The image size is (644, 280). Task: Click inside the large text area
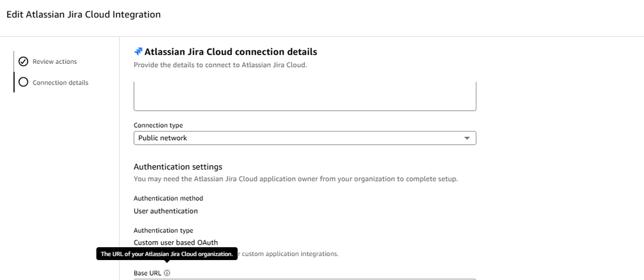tap(304, 97)
